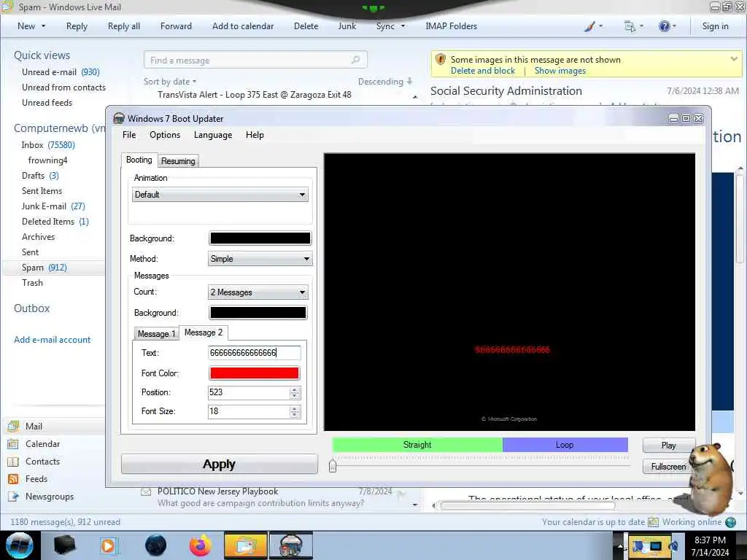Select Windows 7 Boot Updater taskbar button
This screenshot has width=747, height=560.
[x=291, y=545]
